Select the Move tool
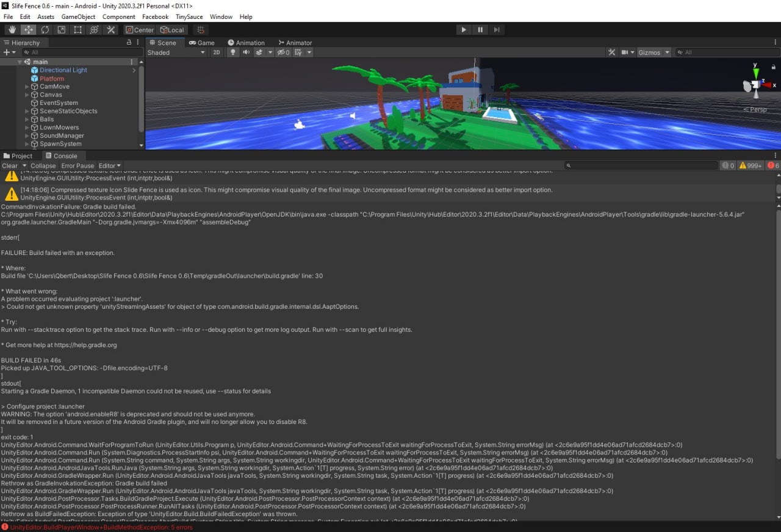 (x=29, y=30)
